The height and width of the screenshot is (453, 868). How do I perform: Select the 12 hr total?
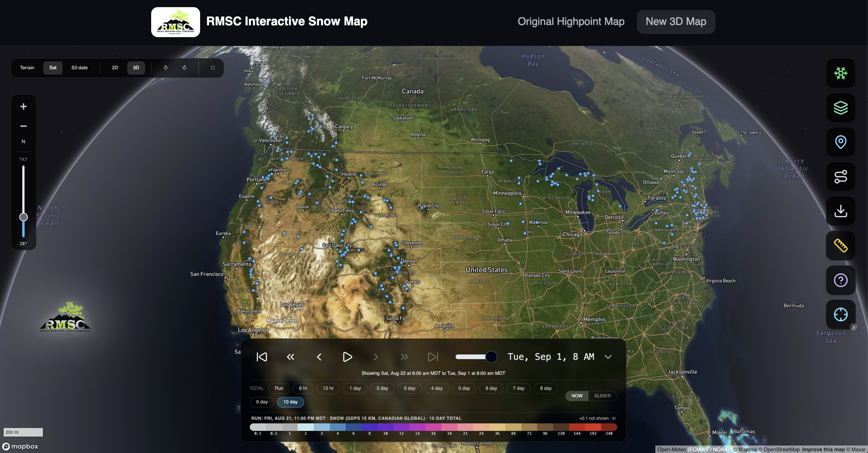tap(328, 388)
